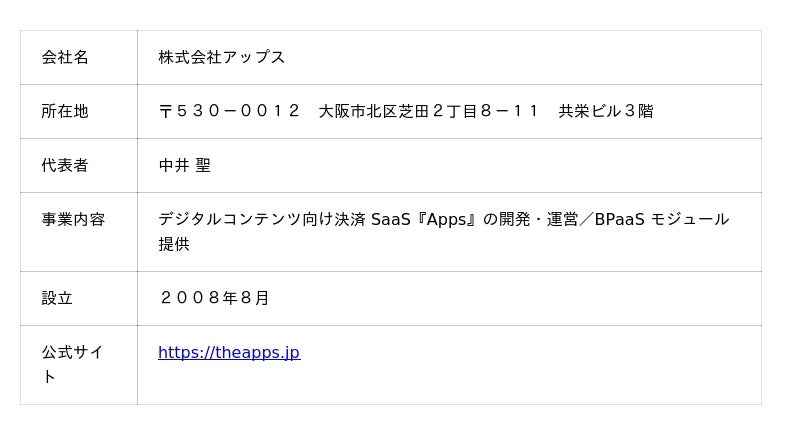Viewport: 800px width, 435px height.
Task: Click the word 提供 on the second line
Action: pyautogui.click(x=174, y=244)
